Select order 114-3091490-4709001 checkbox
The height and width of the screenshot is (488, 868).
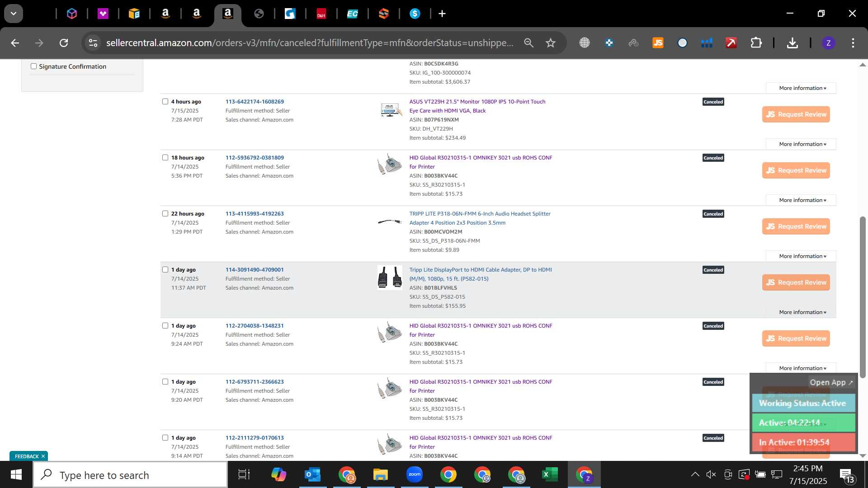tap(165, 270)
